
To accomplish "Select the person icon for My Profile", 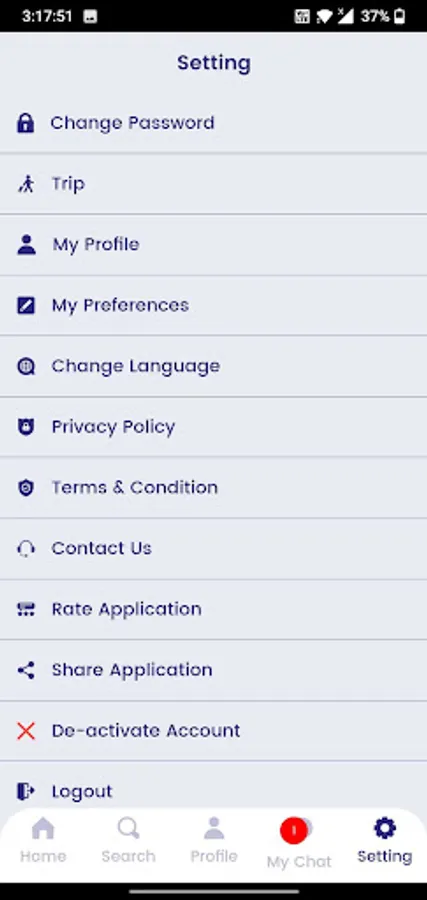I will pos(26,245).
